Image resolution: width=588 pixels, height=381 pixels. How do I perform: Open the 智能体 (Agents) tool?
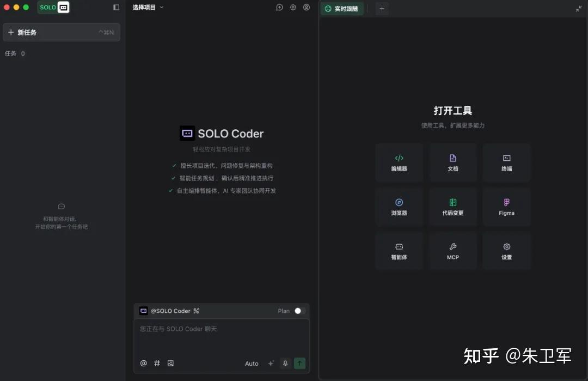399,251
